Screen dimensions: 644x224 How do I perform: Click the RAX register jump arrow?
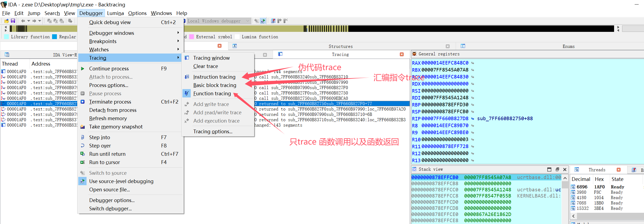(473, 63)
